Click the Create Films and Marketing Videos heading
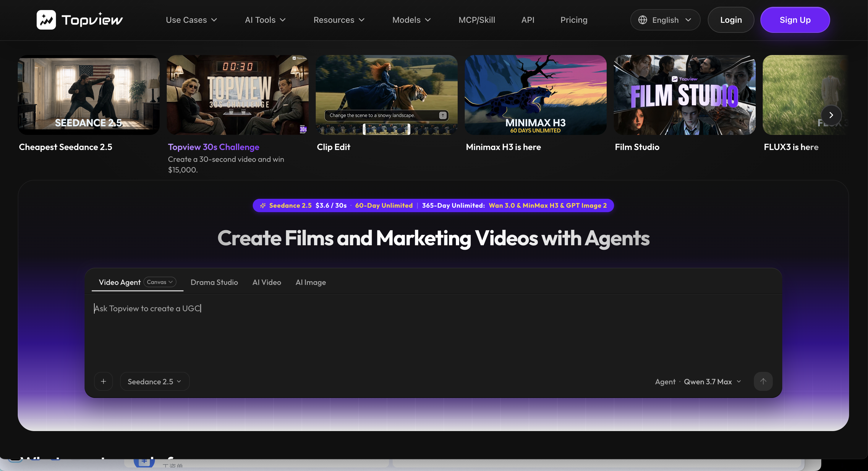 pos(433,238)
